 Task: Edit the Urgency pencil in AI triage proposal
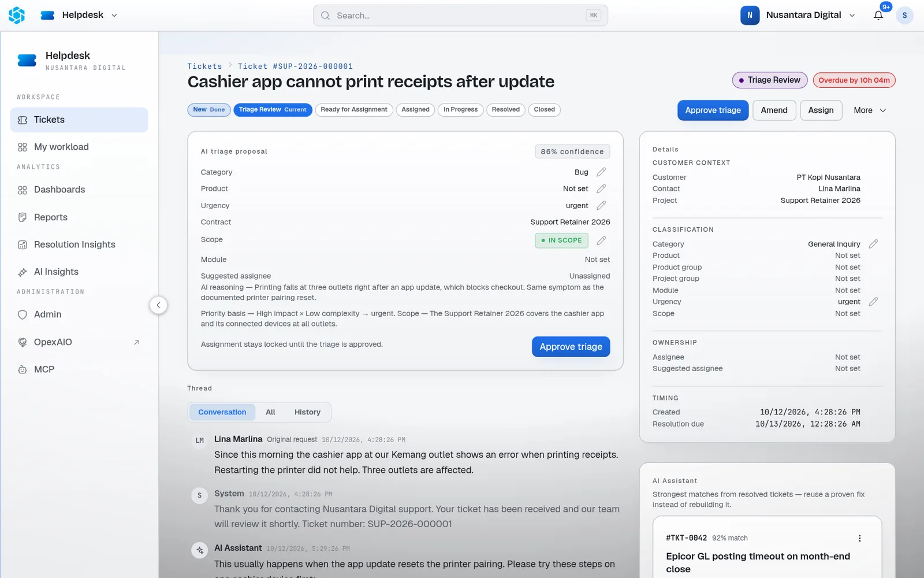pyautogui.click(x=601, y=206)
